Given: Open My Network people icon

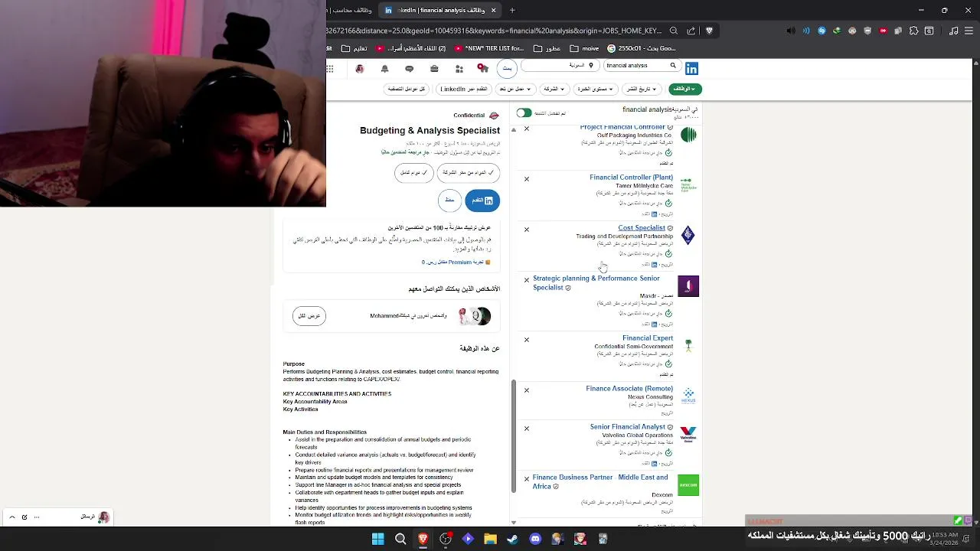Looking at the screenshot, I should click(459, 69).
